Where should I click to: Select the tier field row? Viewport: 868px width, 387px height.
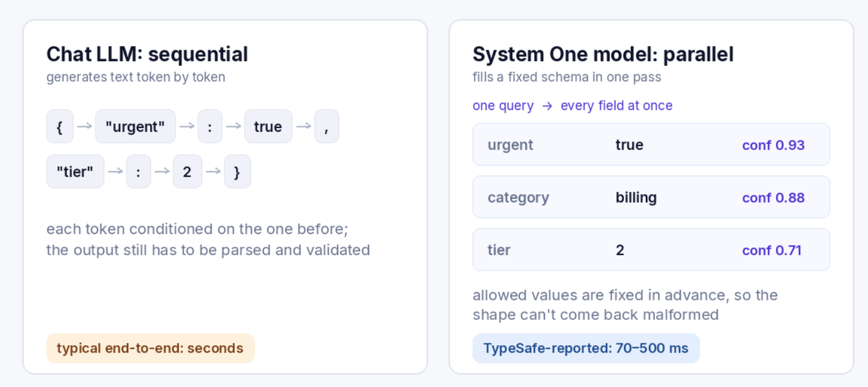(x=651, y=250)
